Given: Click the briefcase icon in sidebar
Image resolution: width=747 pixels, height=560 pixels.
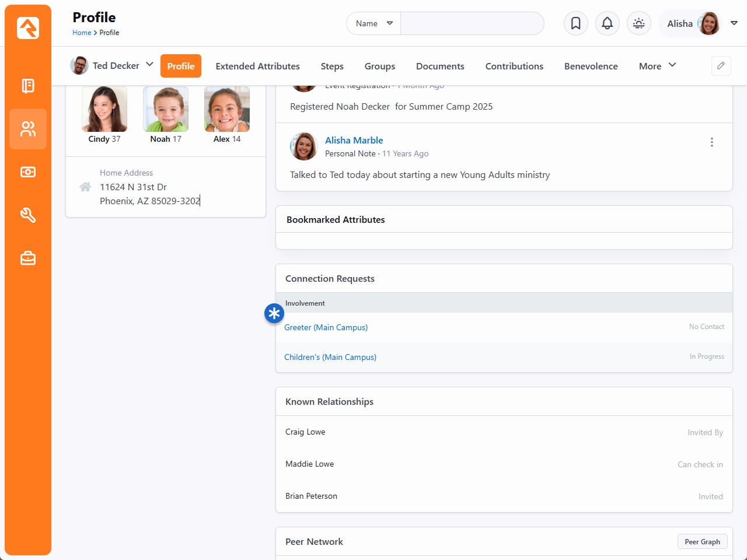Looking at the screenshot, I should point(28,258).
